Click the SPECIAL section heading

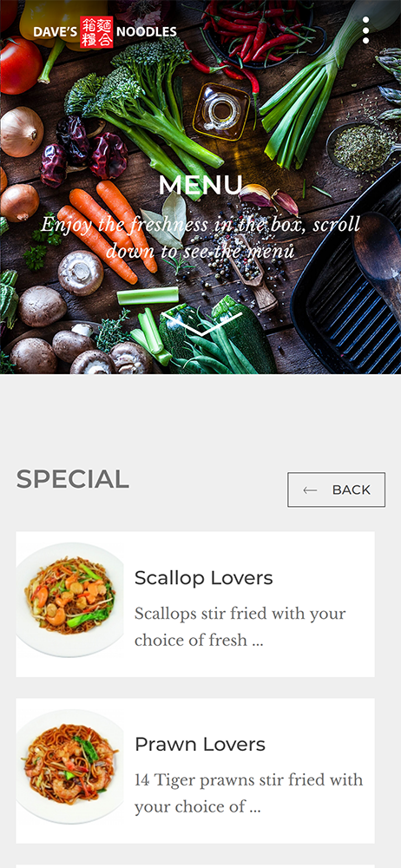click(x=73, y=479)
